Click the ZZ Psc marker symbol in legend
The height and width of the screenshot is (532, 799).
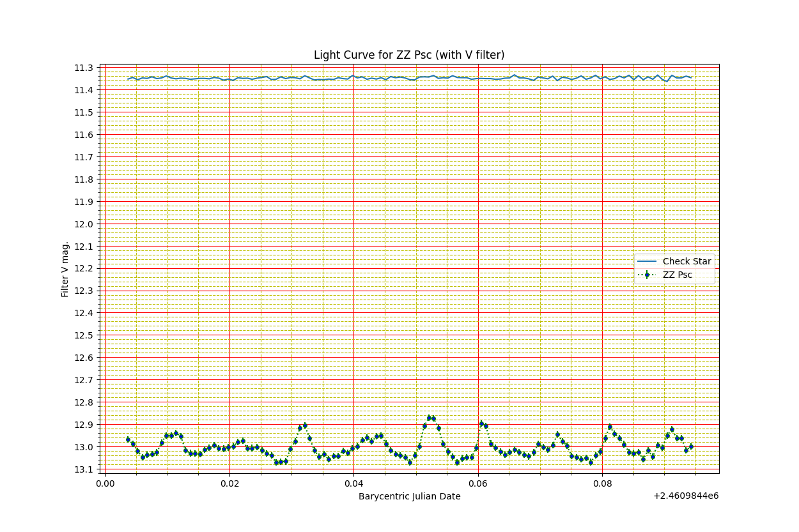[648, 275]
